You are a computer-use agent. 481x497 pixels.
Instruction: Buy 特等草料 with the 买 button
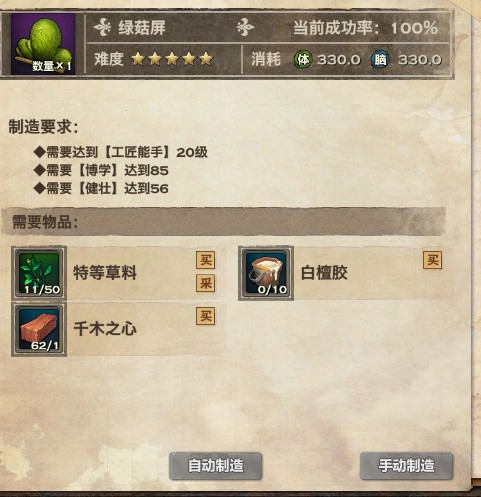205,260
